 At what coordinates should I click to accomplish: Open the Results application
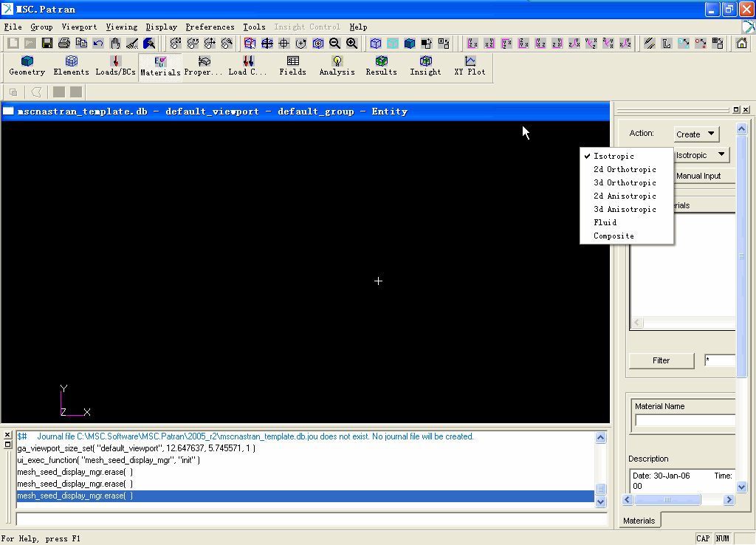382,66
